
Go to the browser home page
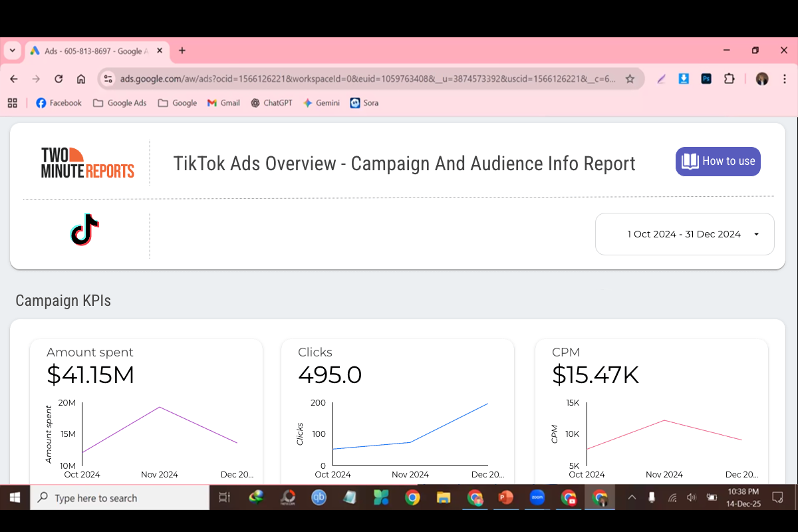[81, 78]
